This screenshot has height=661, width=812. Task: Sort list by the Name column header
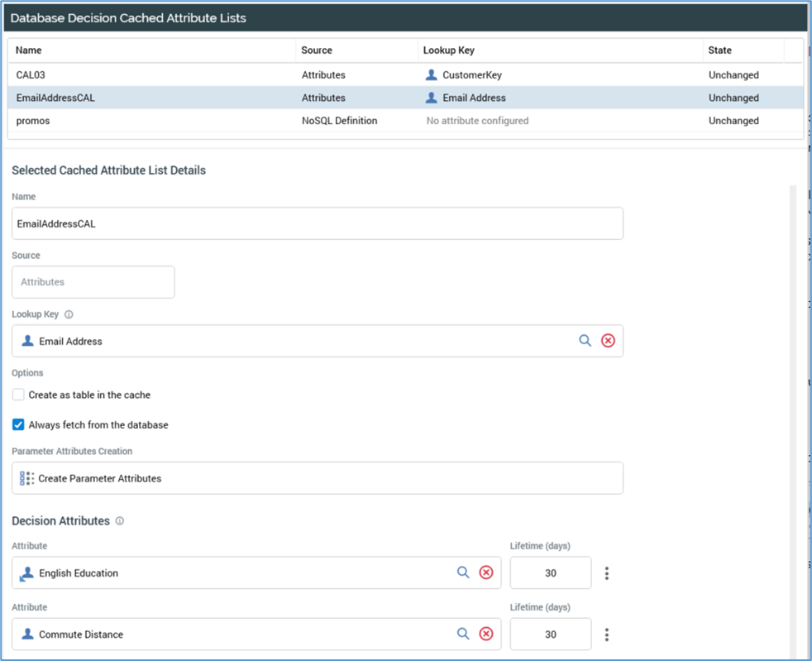(x=29, y=50)
